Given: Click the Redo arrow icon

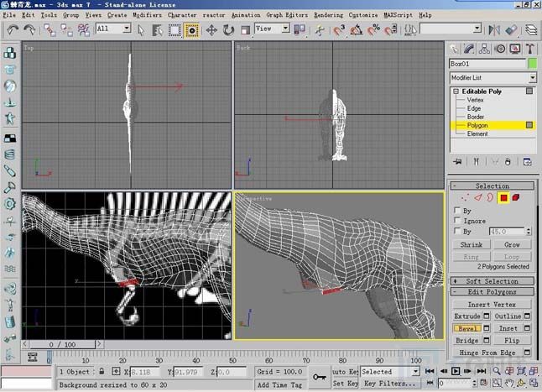Looking at the screenshot, I should point(29,30).
